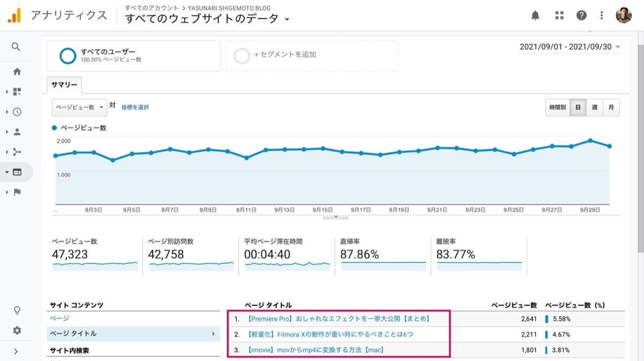Expand Acquisition section arrow
Image resolution: width=644 pixels, height=361 pixels.
pos(7,152)
